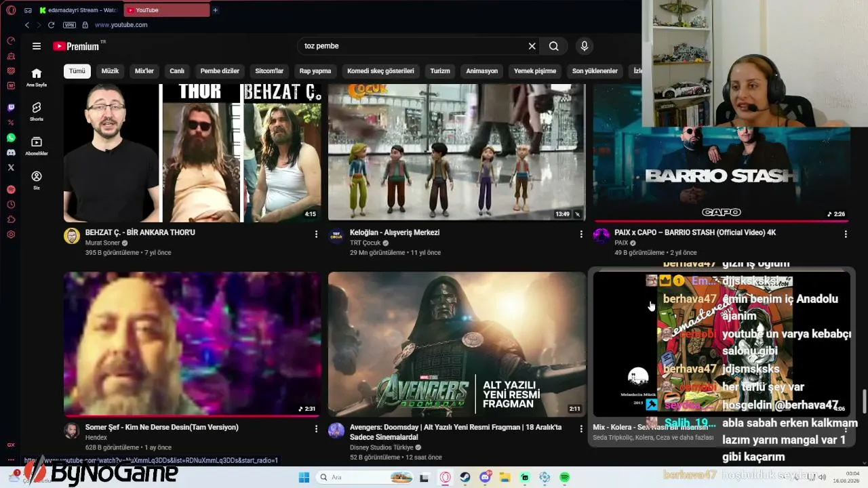
Task: Start voice search with the microphone icon
Action: tap(584, 46)
